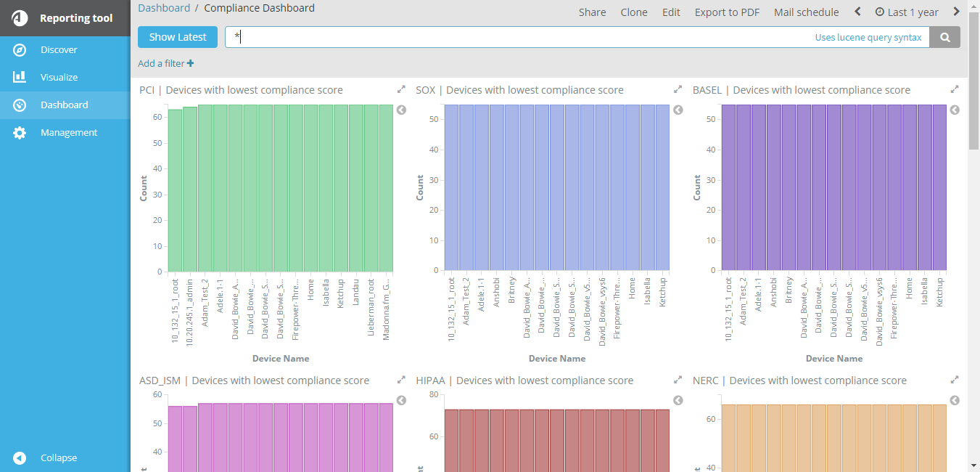Open the Last 1 year time picker
This screenshot has height=472, width=980.
pyautogui.click(x=906, y=12)
